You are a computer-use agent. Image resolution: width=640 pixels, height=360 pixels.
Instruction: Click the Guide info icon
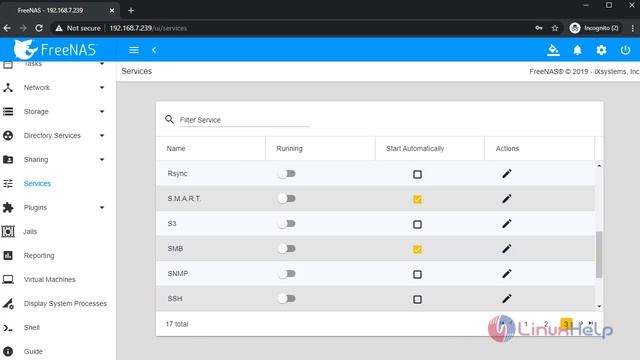point(8,351)
